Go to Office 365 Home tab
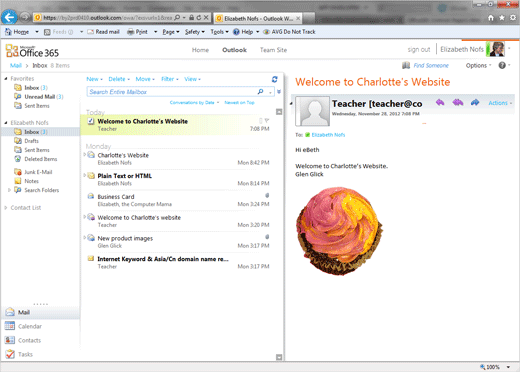The image size is (520, 372). tap(200, 50)
